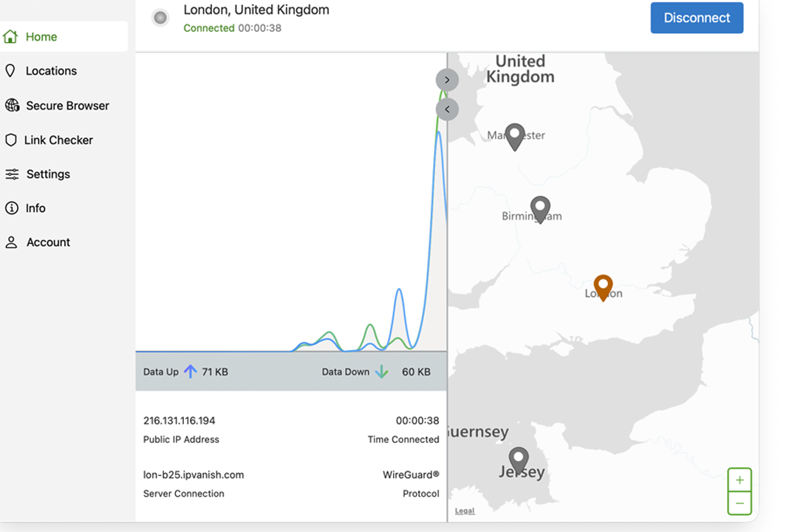
Task: Open the Link Checker menu item
Action: 58,140
